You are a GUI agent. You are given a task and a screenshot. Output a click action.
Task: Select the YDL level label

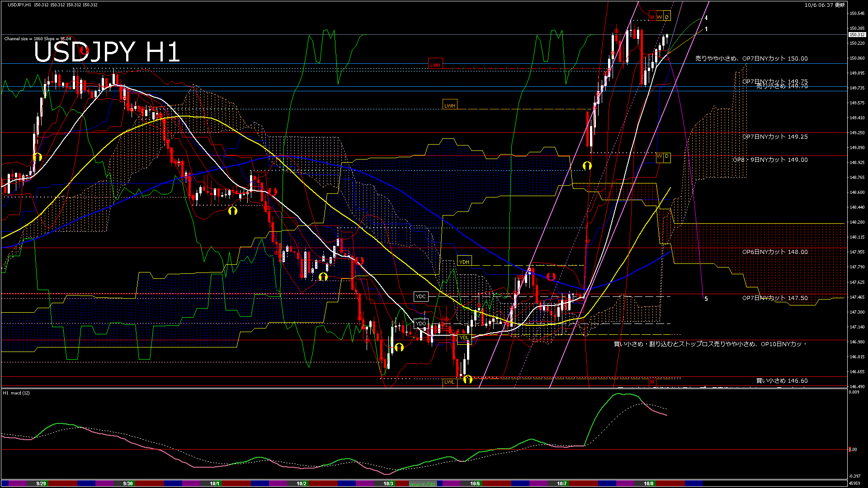464,338
